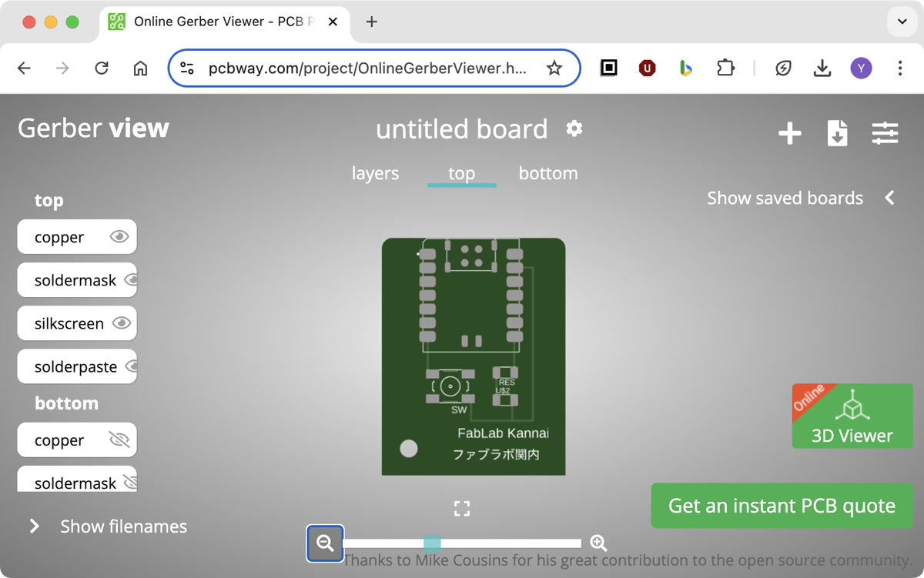Viewport: 924px width, 578px height.
Task: Show hidden bottom soldermask layer
Action: coord(130,483)
